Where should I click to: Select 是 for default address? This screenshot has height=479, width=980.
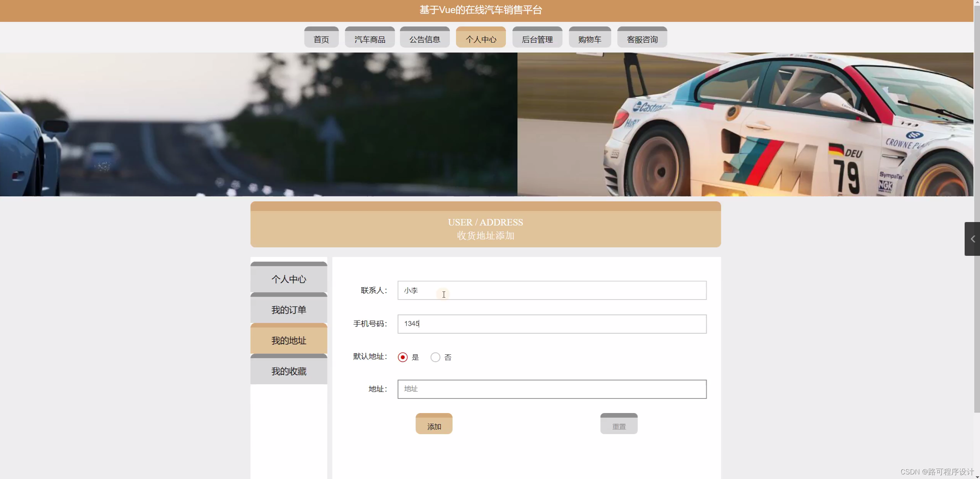tap(403, 357)
